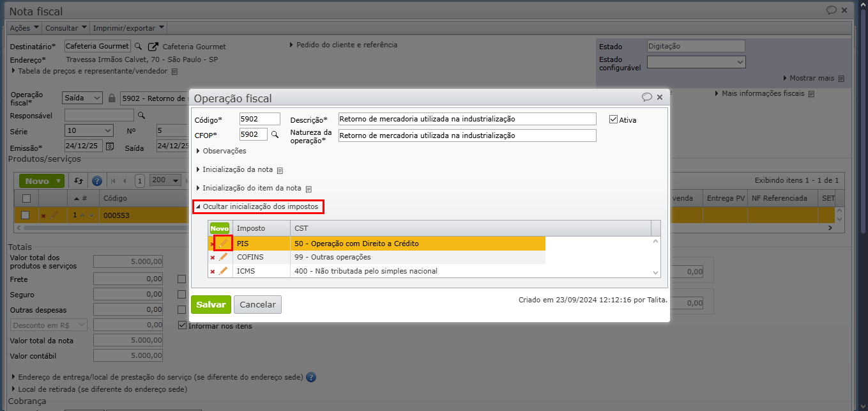Viewport: 868px width, 411px height.
Task: Click note icon beside Tabela de preços
Action: coord(174,72)
